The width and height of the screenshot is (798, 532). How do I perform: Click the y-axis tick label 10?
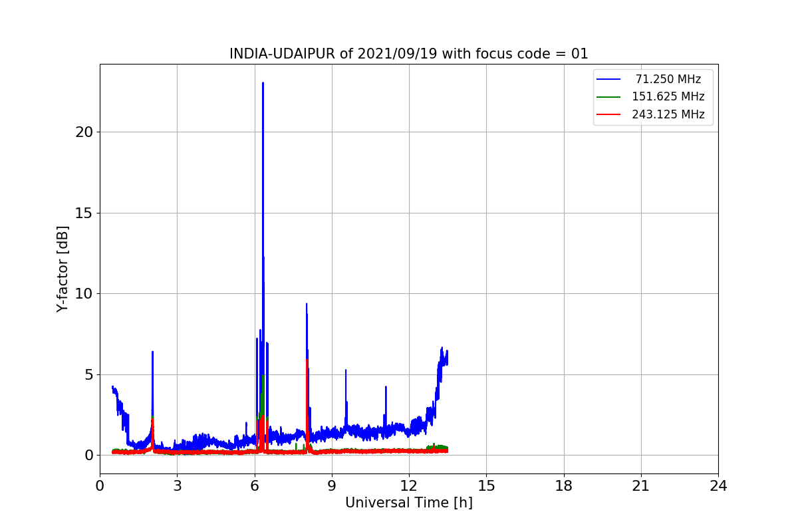85,293
